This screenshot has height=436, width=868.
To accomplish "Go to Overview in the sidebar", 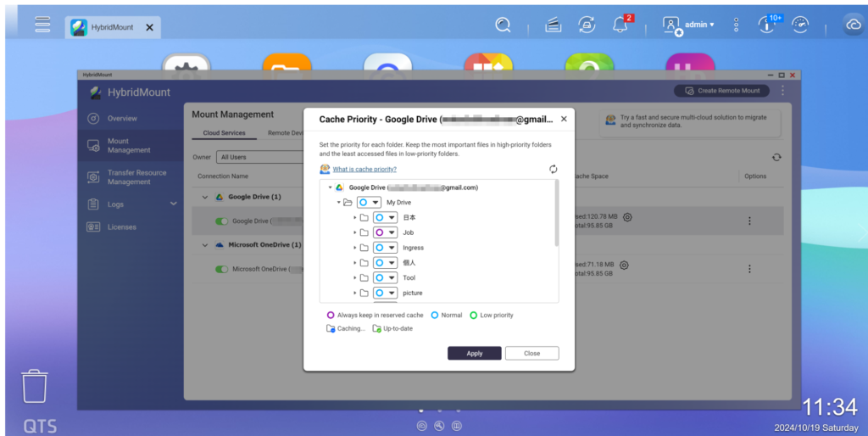I will tap(122, 119).
